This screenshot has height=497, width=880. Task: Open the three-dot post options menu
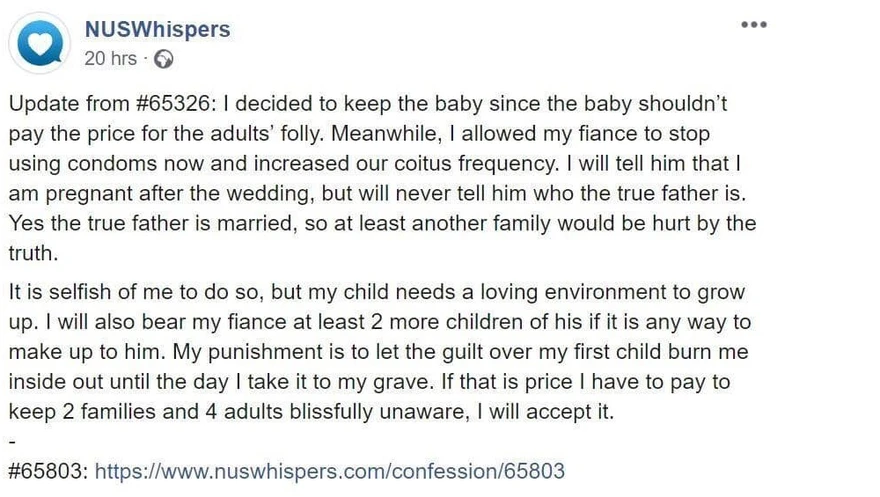pyautogui.click(x=754, y=25)
